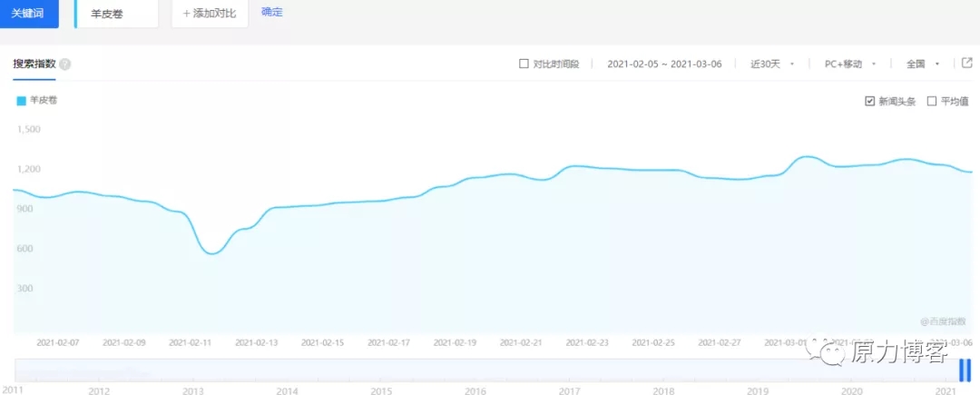
Task: Open the 近30天 time range dropdown
Action: (x=772, y=64)
